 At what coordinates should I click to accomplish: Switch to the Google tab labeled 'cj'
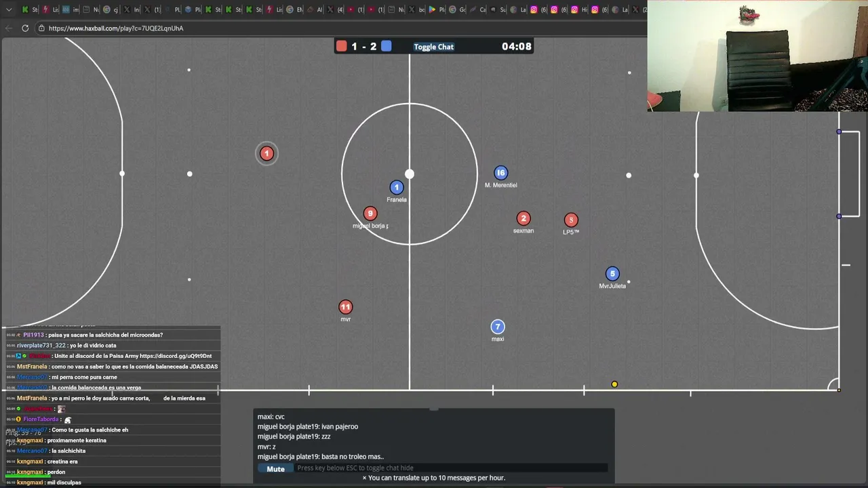click(x=111, y=9)
